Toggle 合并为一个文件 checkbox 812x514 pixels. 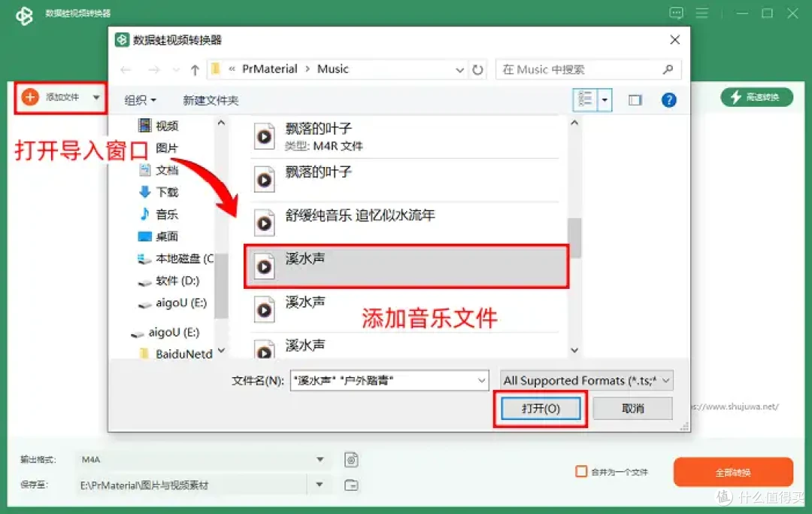tap(581, 472)
